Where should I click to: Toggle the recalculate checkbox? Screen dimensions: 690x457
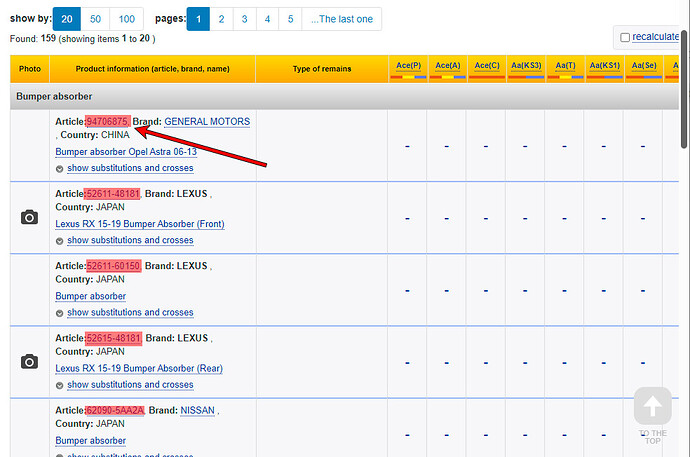(625, 37)
